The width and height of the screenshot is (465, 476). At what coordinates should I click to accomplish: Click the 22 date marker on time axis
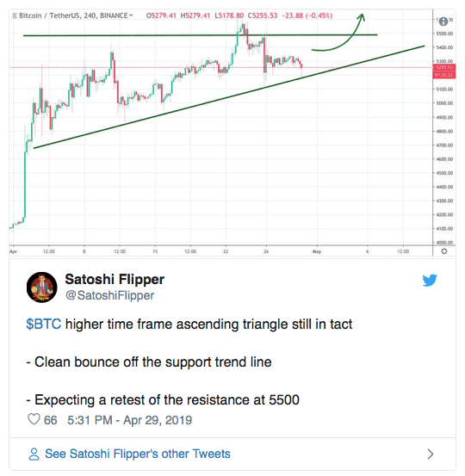tap(226, 251)
